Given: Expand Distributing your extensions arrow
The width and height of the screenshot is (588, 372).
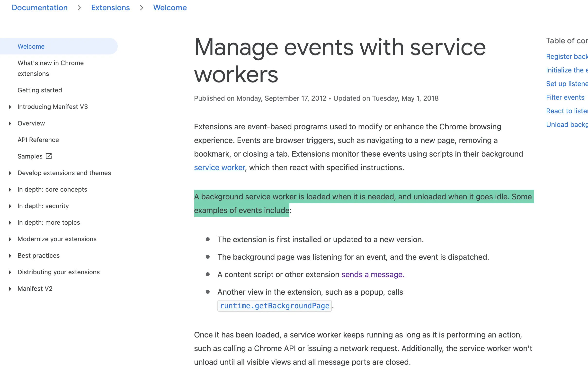Looking at the screenshot, I should tap(10, 272).
